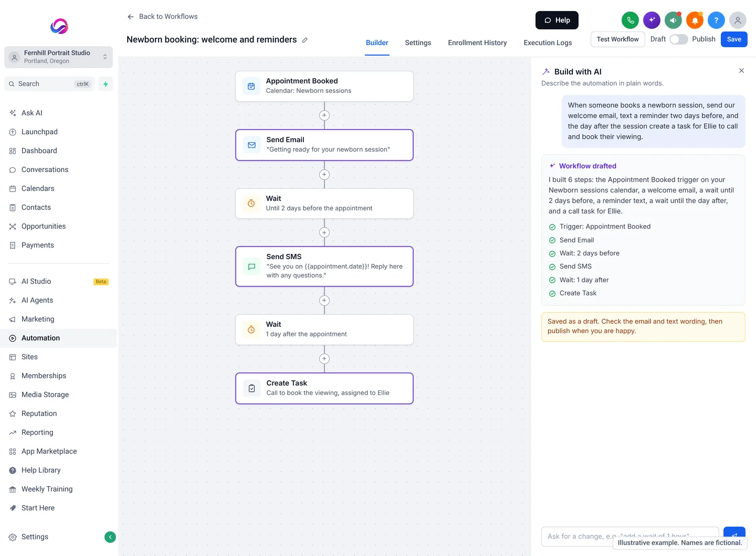Open the user profile avatar
This screenshot has height=556, width=756.
point(738,20)
